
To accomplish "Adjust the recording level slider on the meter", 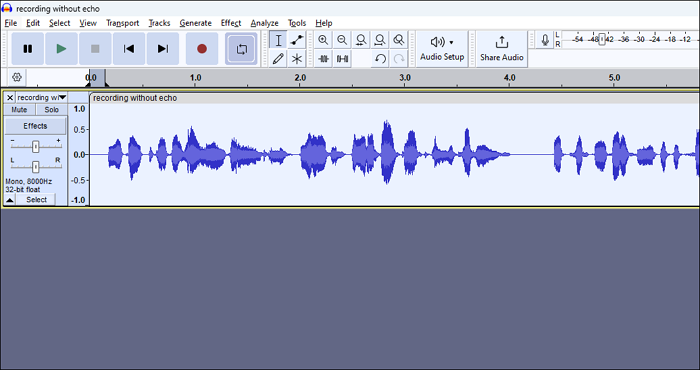I will click(602, 39).
